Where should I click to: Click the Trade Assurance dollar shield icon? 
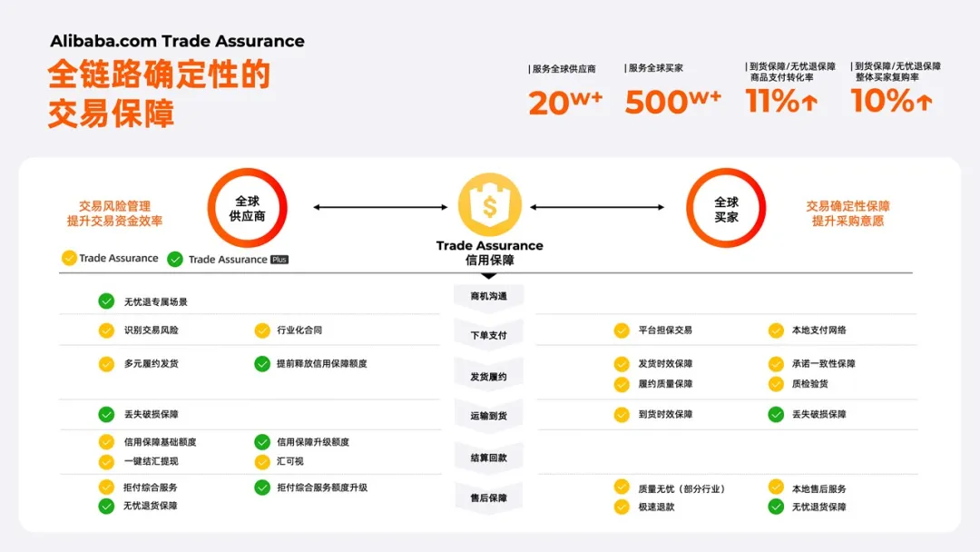[x=489, y=205]
